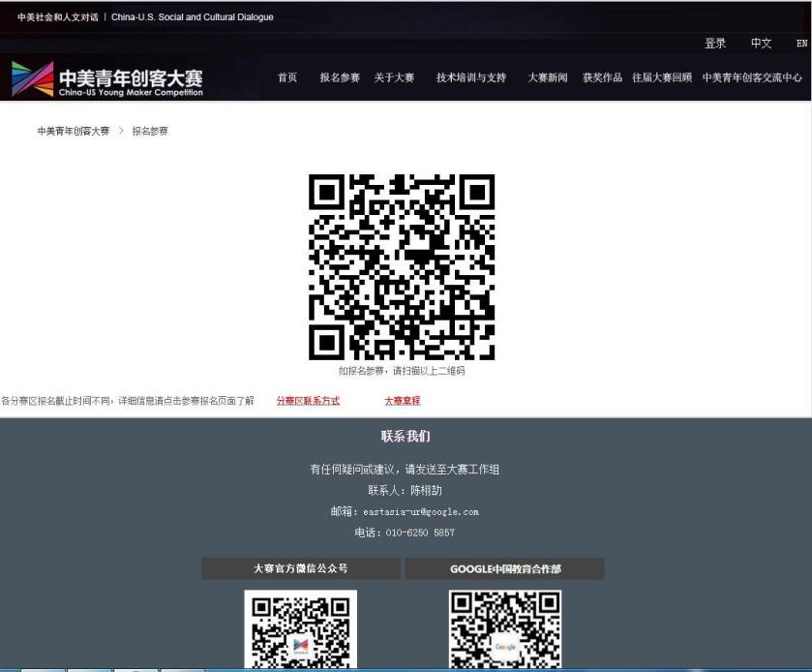812x672 pixels.
Task: Open the 首页 home menu item
Action: coord(287,77)
